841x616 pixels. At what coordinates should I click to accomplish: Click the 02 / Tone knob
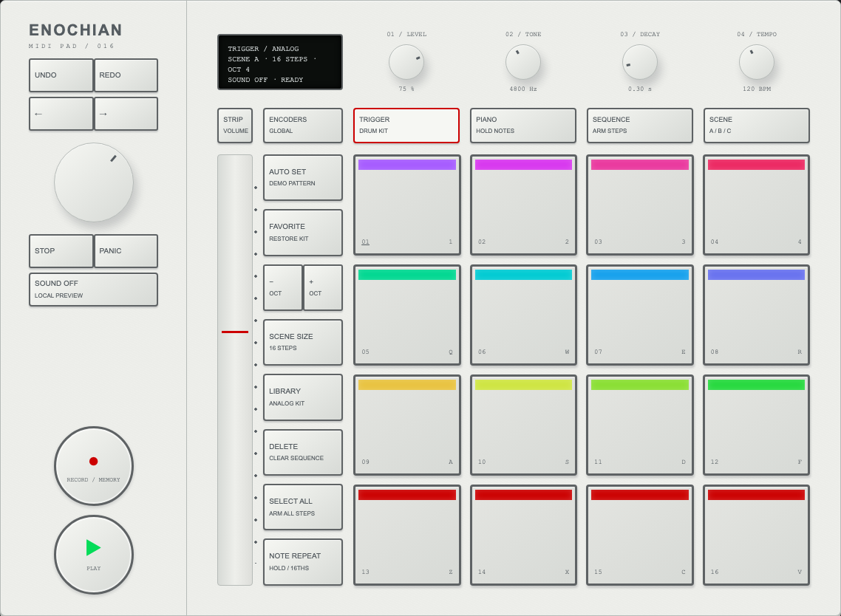click(523, 62)
